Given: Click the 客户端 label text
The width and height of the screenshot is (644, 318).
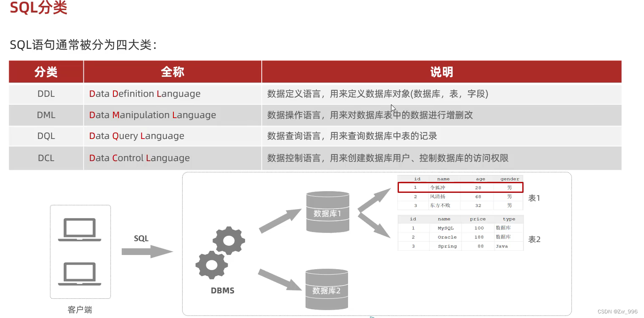Looking at the screenshot, I should pyautogui.click(x=80, y=310).
